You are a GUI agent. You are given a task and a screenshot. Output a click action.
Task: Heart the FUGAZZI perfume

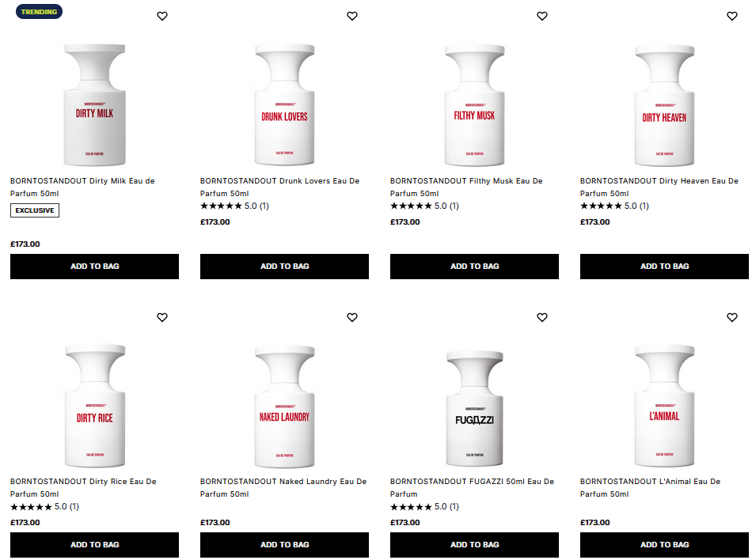[x=542, y=317]
